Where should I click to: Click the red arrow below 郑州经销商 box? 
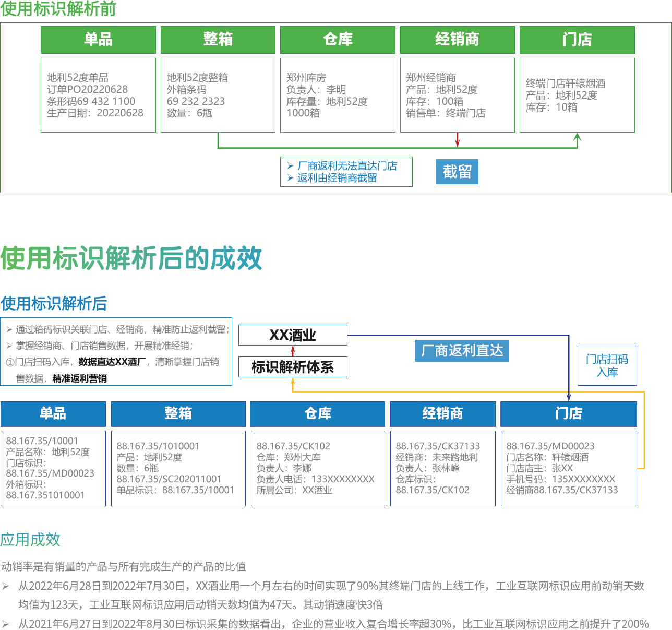tap(458, 140)
